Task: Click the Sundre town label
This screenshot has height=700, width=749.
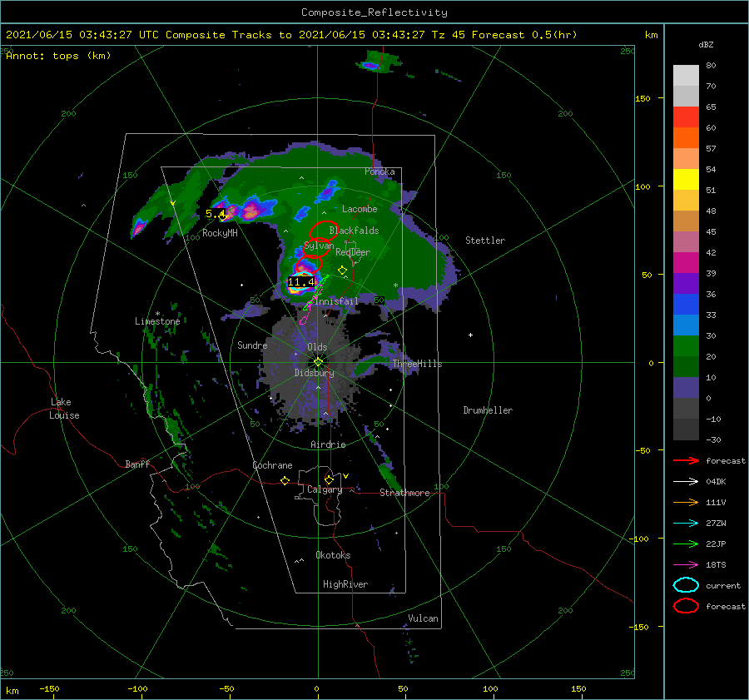Action: (x=252, y=345)
